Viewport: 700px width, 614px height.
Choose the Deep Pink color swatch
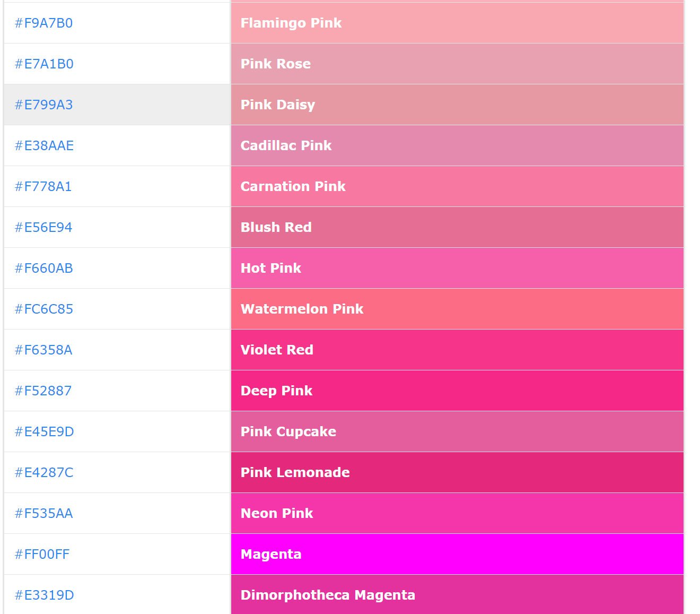(457, 391)
